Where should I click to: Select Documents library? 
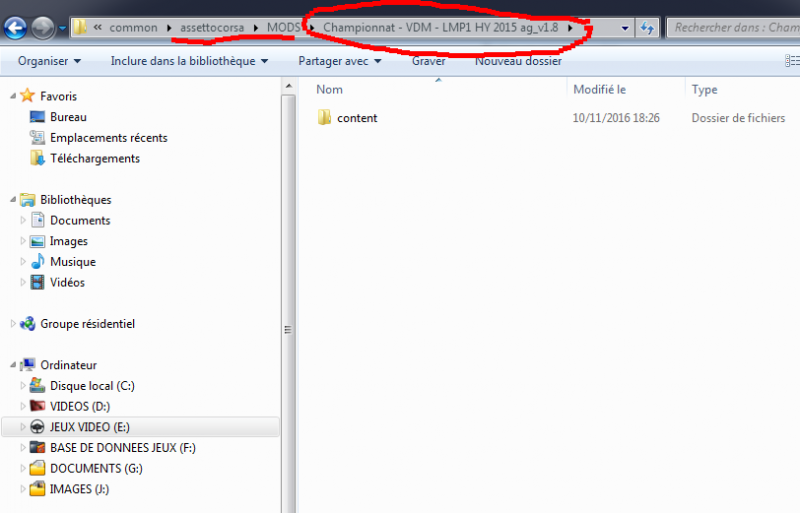coord(80,221)
